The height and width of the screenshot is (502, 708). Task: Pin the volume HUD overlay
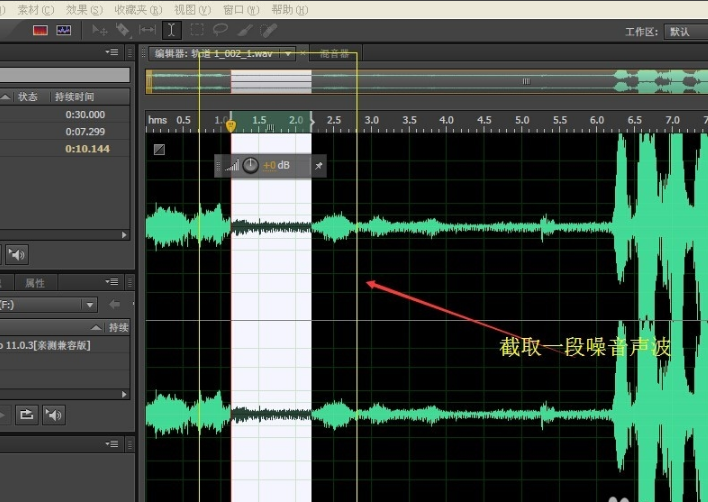click(318, 165)
